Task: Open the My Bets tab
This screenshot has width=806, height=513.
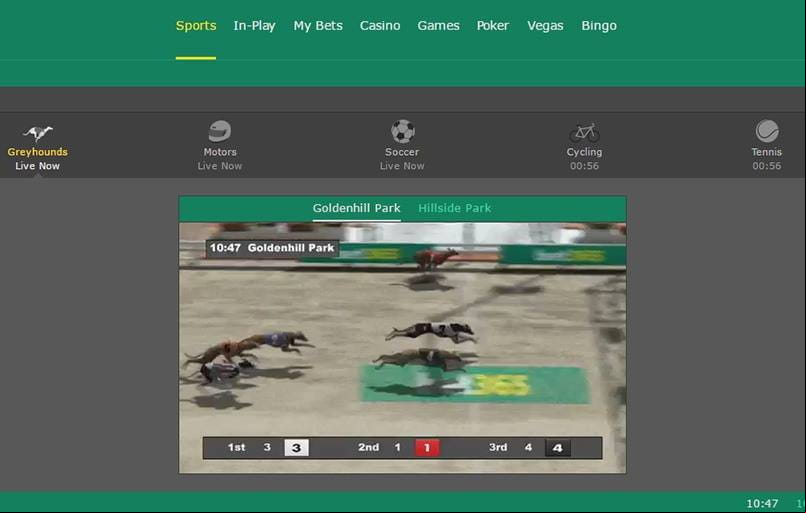Action: tap(318, 26)
